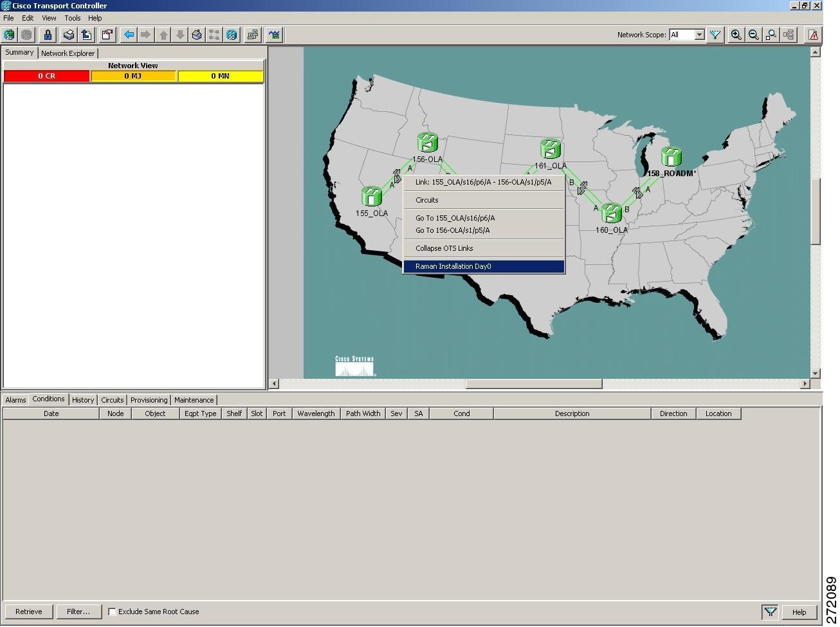Click the 161_OLA node icon on map
This screenshot has width=840, height=627.
point(551,149)
